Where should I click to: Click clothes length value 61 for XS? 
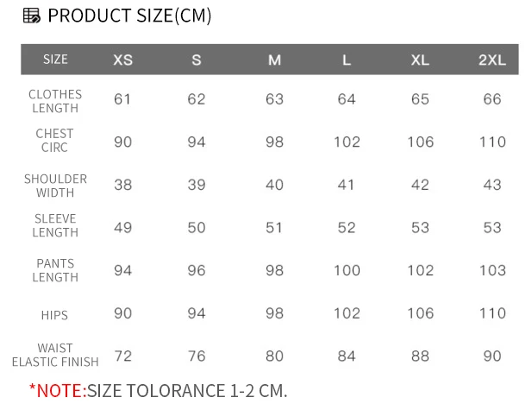(x=122, y=99)
